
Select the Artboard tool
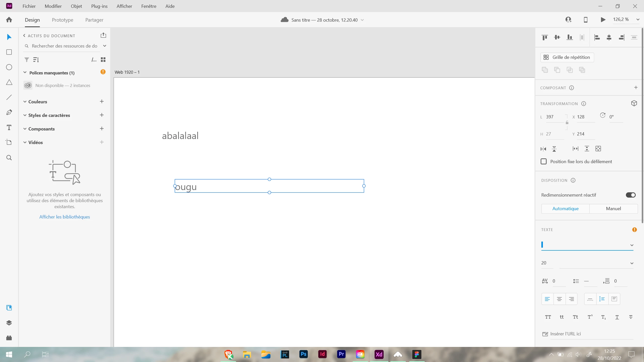coord(9,142)
